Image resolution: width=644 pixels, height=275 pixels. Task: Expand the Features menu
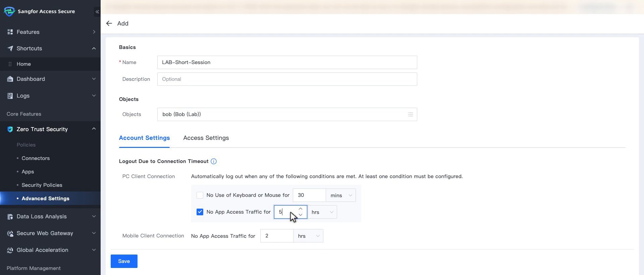(x=94, y=32)
